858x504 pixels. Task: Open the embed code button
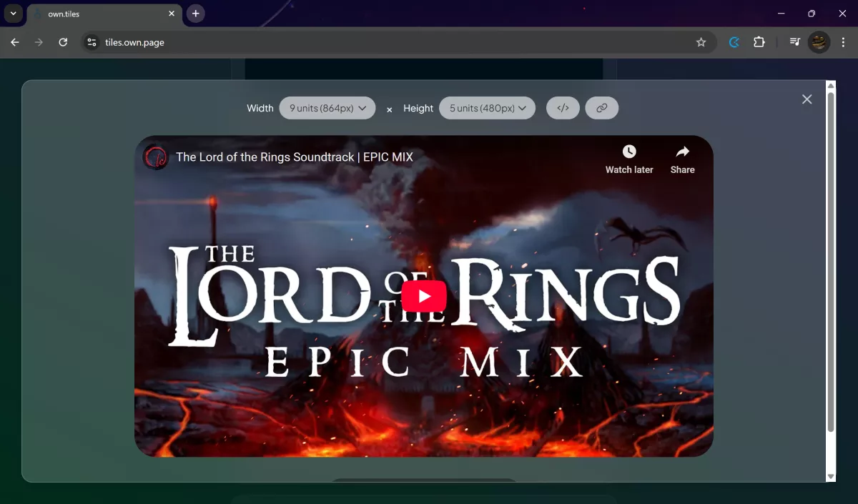coord(563,108)
